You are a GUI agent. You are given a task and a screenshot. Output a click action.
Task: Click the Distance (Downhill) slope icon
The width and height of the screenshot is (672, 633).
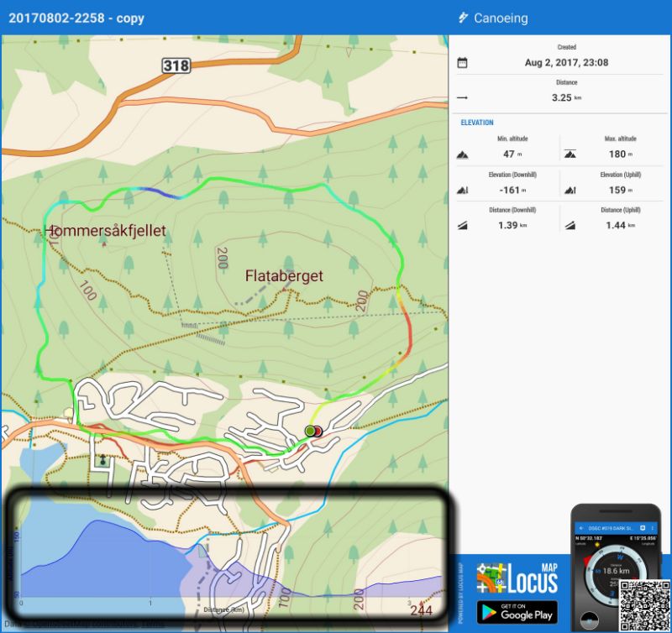pyautogui.click(x=462, y=226)
